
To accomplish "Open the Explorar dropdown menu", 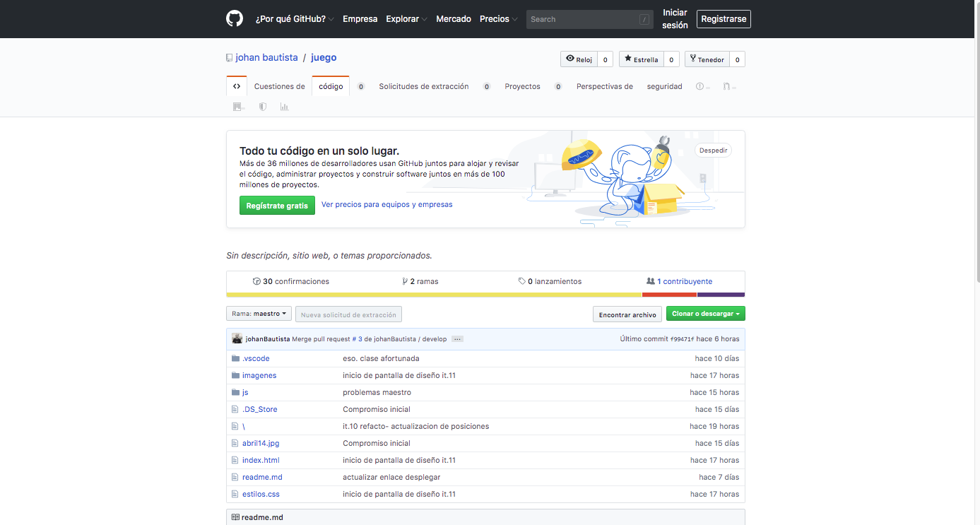I will (x=406, y=19).
